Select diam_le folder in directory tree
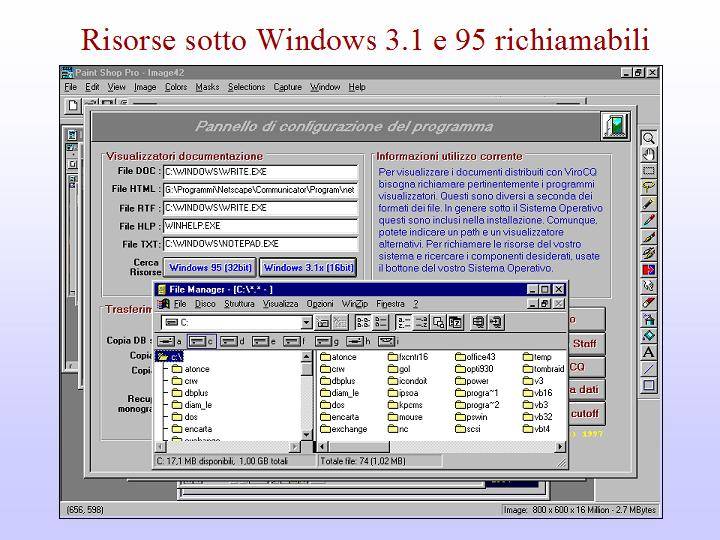 click(192, 405)
